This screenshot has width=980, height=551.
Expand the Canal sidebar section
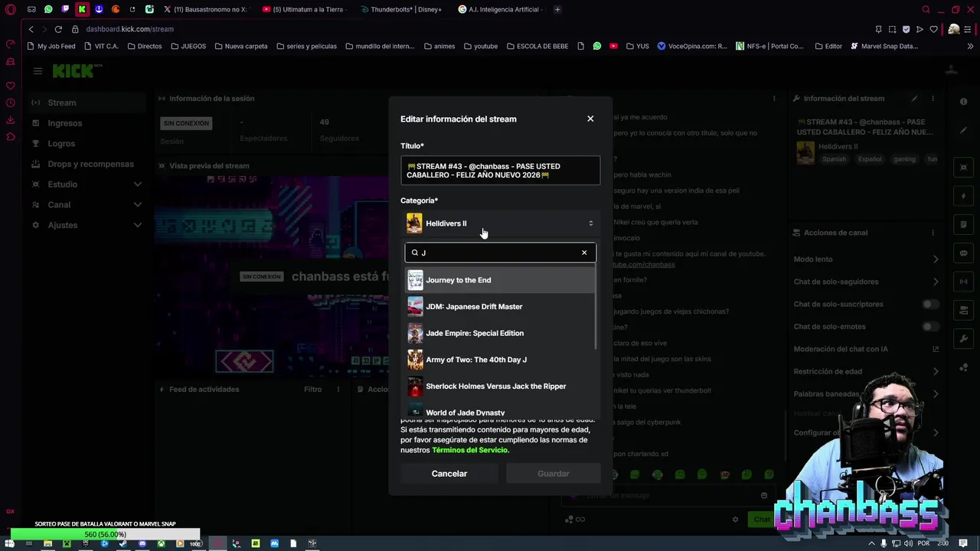pos(86,204)
